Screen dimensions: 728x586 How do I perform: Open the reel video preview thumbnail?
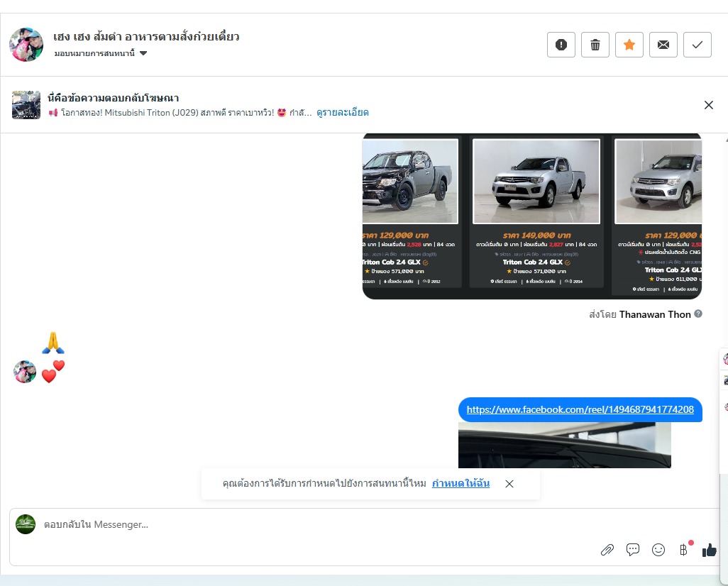[565, 445]
